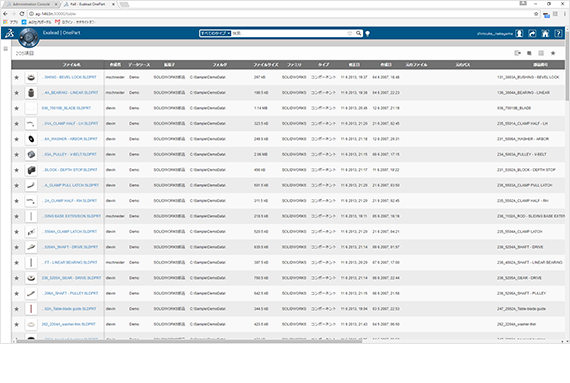Open the left sidebar grid icon

coord(5,49)
